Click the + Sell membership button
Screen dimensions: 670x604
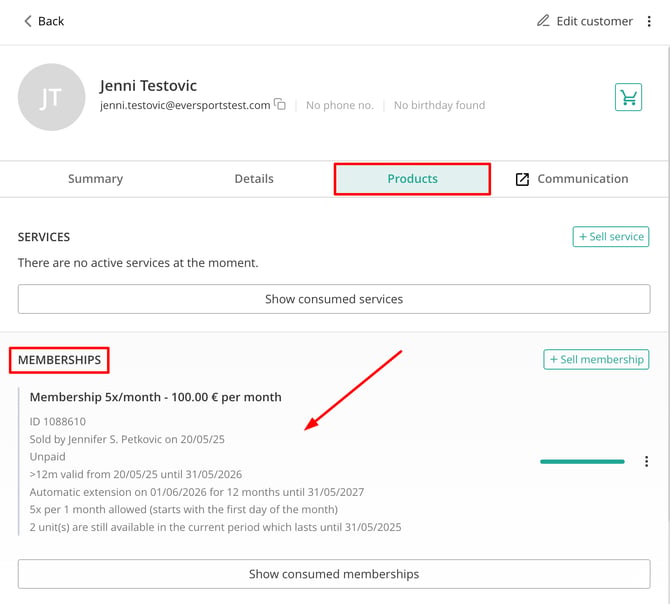[596, 359]
